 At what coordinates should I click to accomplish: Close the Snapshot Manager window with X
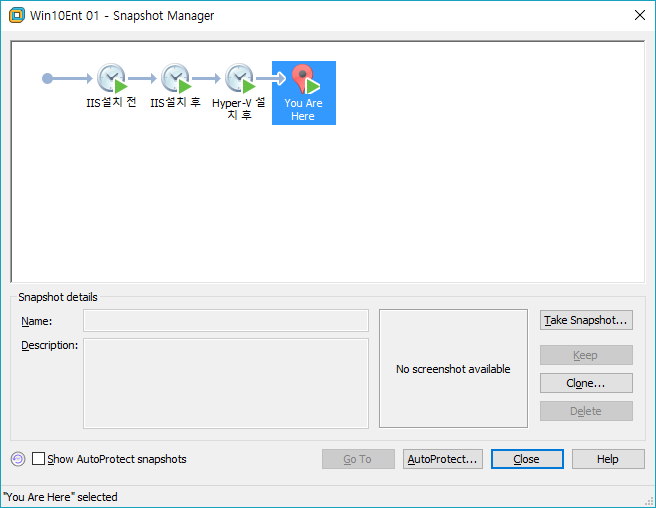click(640, 15)
